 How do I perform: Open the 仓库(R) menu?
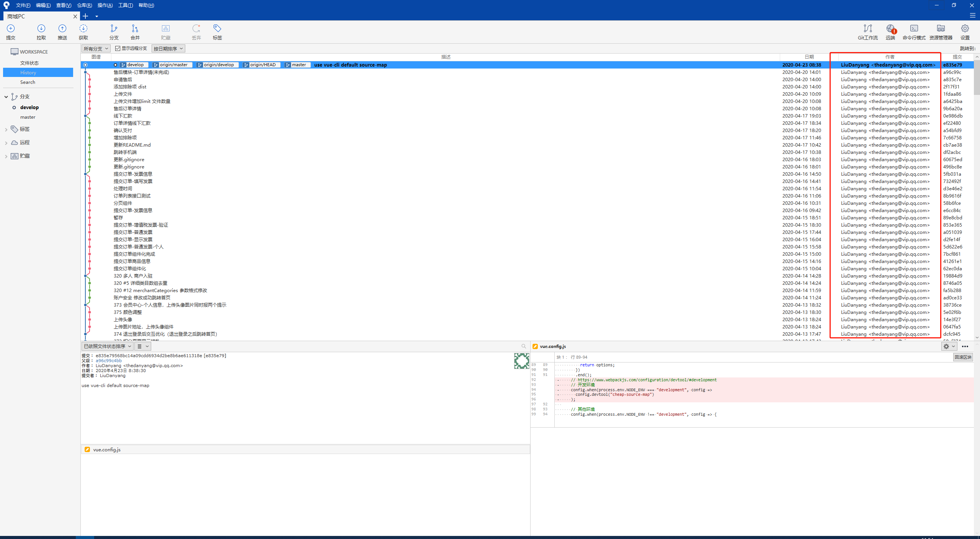pos(84,5)
